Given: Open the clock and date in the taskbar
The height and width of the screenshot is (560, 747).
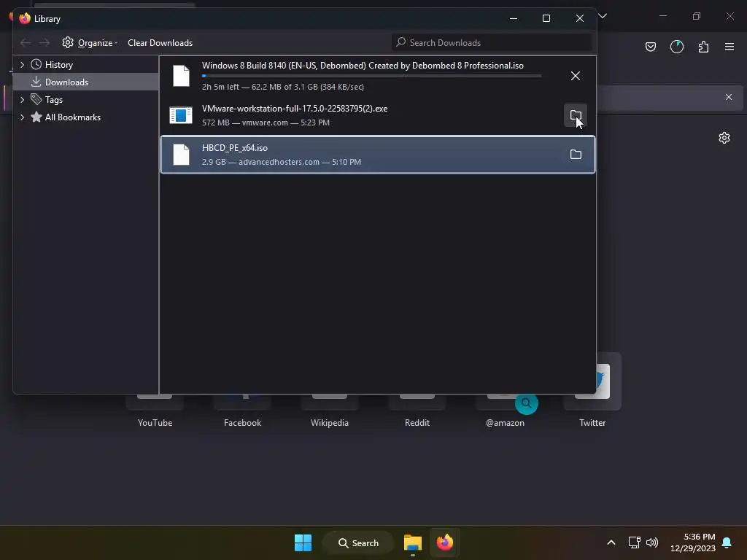Looking at the screenshot, I should click(693, 542).
